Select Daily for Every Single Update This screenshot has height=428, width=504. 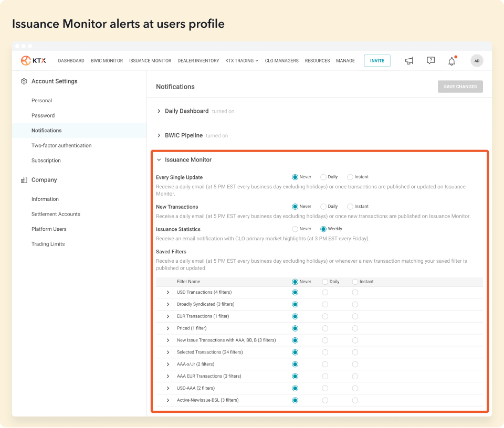click(x=323, y=177)
